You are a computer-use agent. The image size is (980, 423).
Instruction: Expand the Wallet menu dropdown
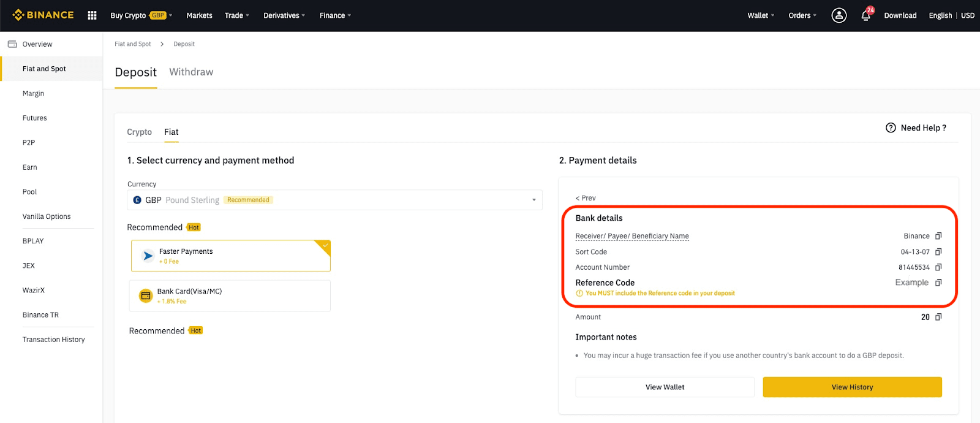click(x=761, y=15)
